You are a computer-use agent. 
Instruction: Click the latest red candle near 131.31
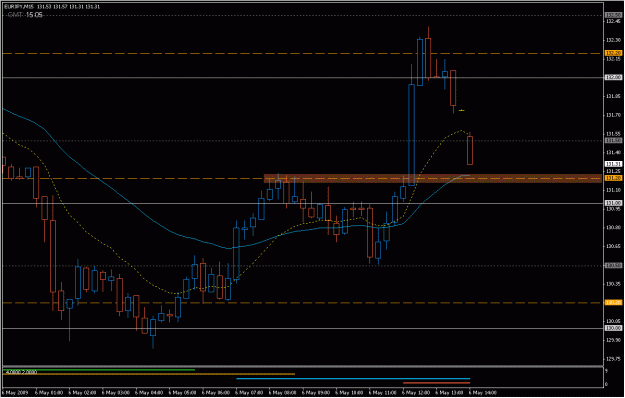coord(470,150)
